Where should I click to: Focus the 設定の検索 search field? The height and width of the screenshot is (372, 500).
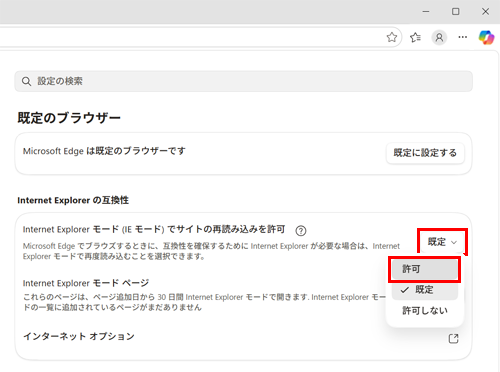(x=244, y=81)
